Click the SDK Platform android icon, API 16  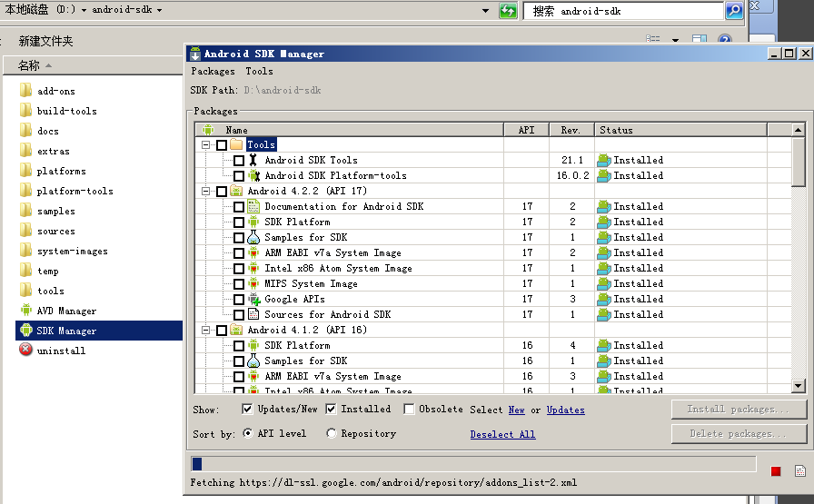click(253, 345)
